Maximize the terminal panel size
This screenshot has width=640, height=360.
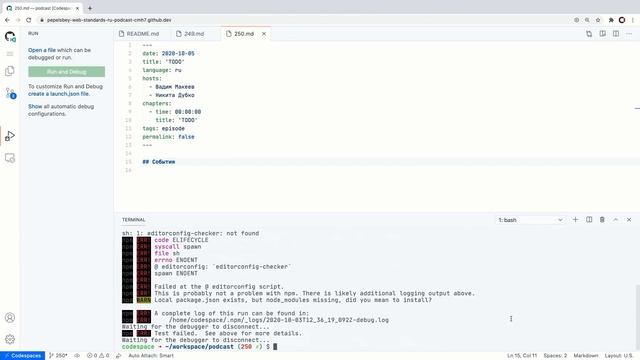(616, 220)
